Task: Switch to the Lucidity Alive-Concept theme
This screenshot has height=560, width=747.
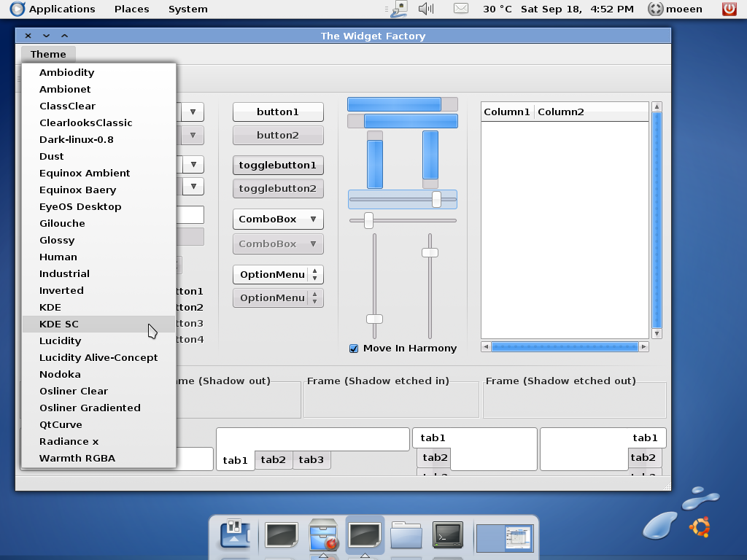Action: (99, 357)
